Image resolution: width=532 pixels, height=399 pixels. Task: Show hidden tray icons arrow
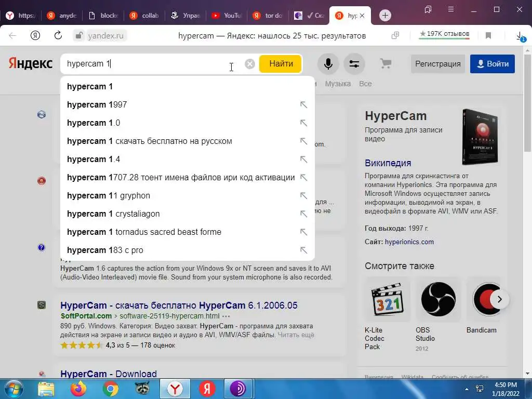pos(467,389)
